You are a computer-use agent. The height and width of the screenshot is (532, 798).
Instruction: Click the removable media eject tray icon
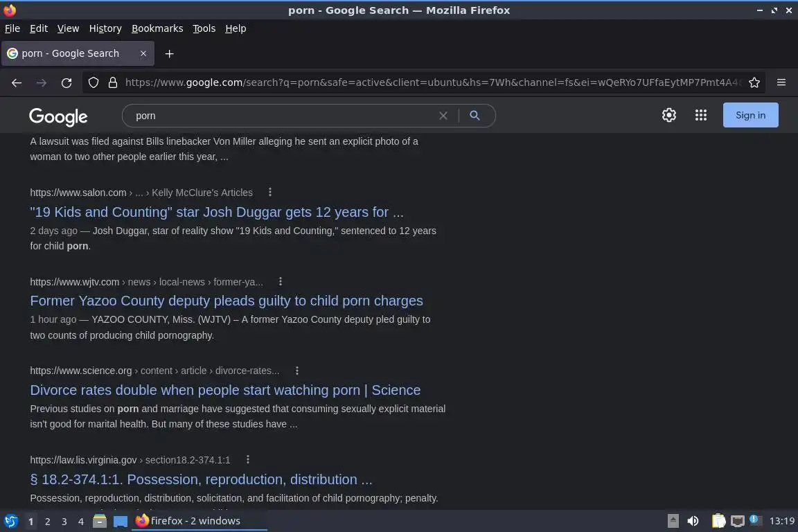click(x=673, y=521)
